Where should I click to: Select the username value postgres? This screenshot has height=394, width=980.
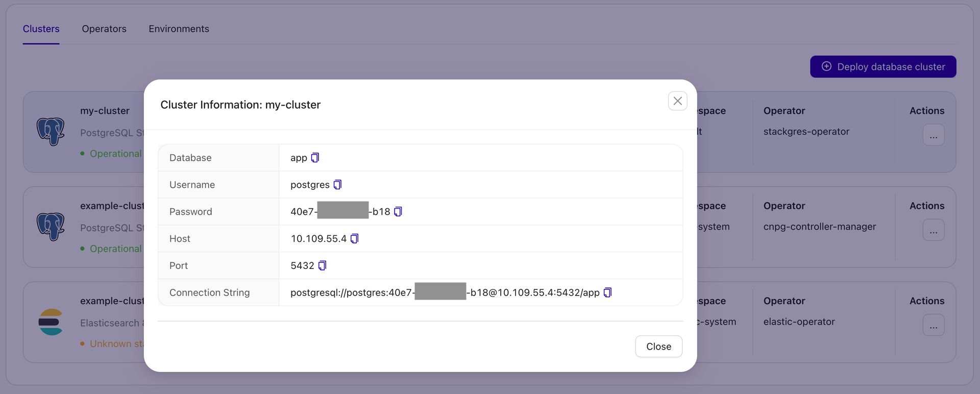[310, 185]
